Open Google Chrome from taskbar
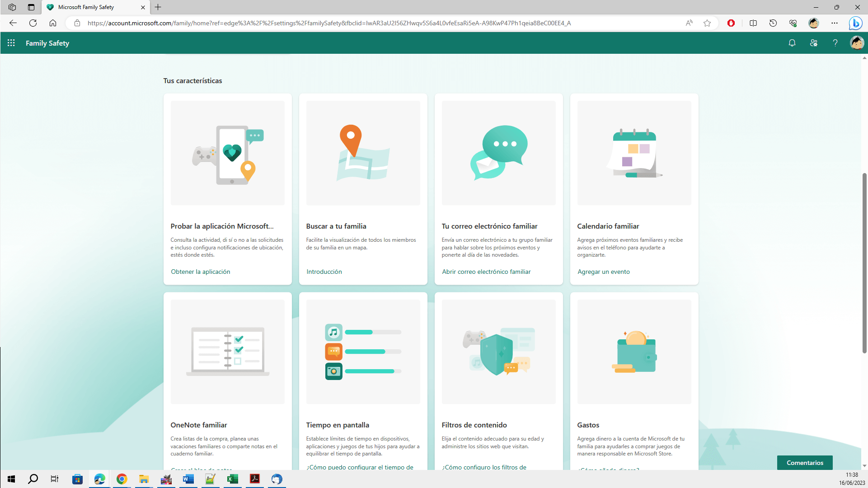 pyautogui.click(x=122, y=479)
